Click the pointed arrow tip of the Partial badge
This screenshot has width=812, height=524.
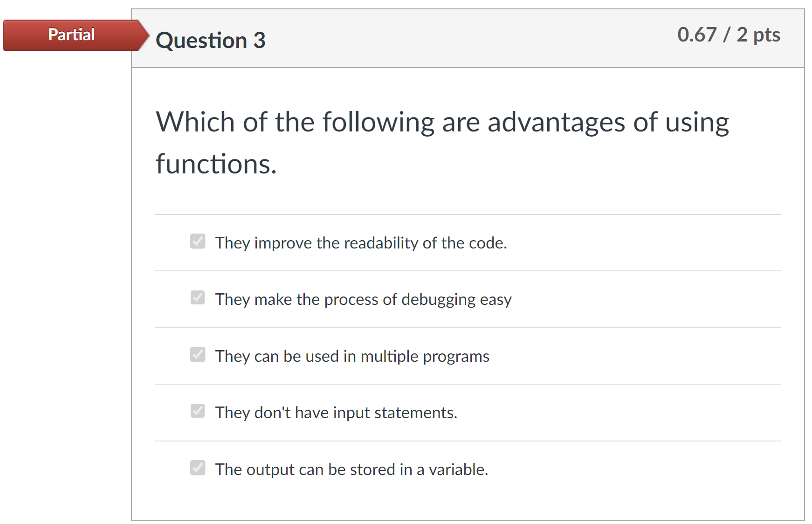(x=144, y=35)
